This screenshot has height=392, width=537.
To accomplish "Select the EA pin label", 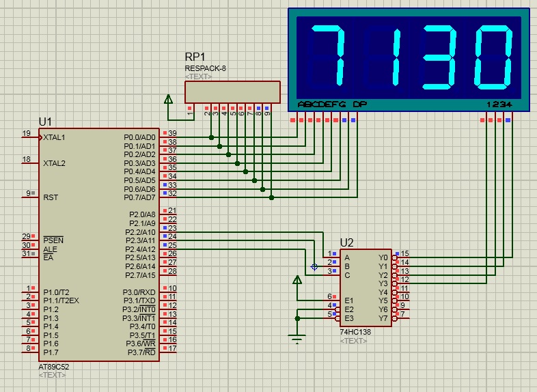I will [x=49, y=257].
